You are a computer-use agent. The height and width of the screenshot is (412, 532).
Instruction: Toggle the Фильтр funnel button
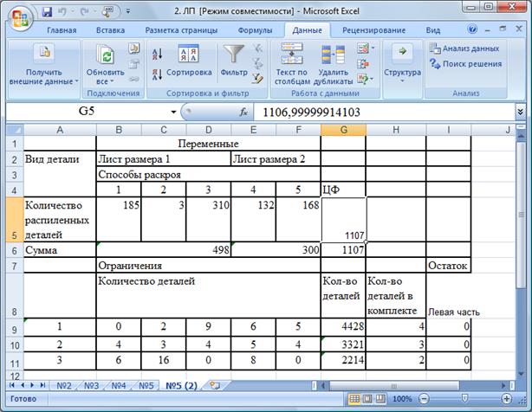(x=234, y=60)
